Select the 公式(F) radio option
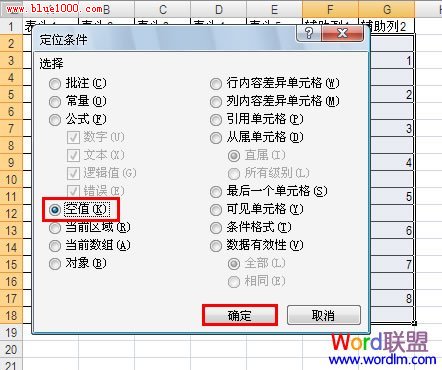The image size is (442, 370). [x=77, y=119]
